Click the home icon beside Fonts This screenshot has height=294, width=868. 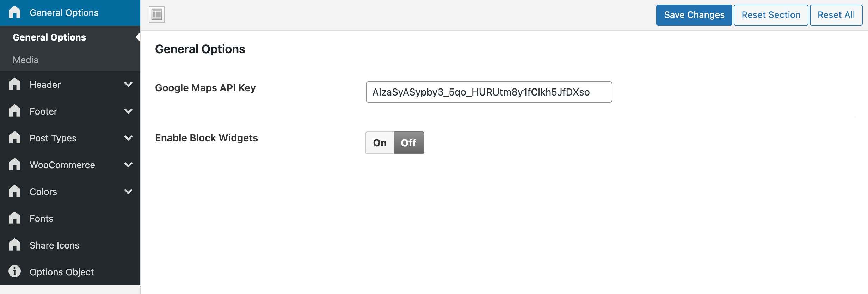coord(14,218)
